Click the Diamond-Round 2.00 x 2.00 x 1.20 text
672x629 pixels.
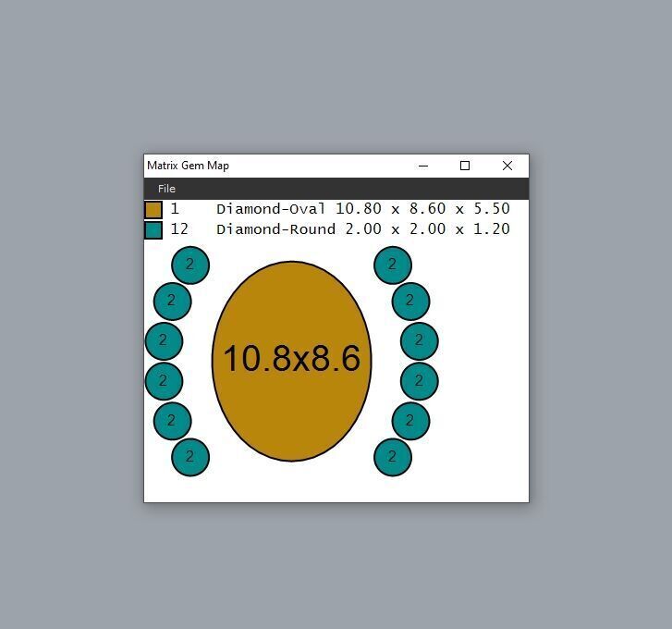(363, 229)
